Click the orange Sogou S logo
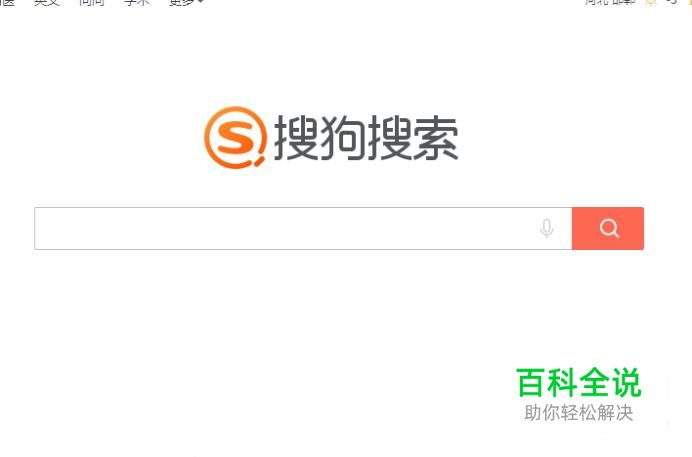 click(x=236, y=138)
